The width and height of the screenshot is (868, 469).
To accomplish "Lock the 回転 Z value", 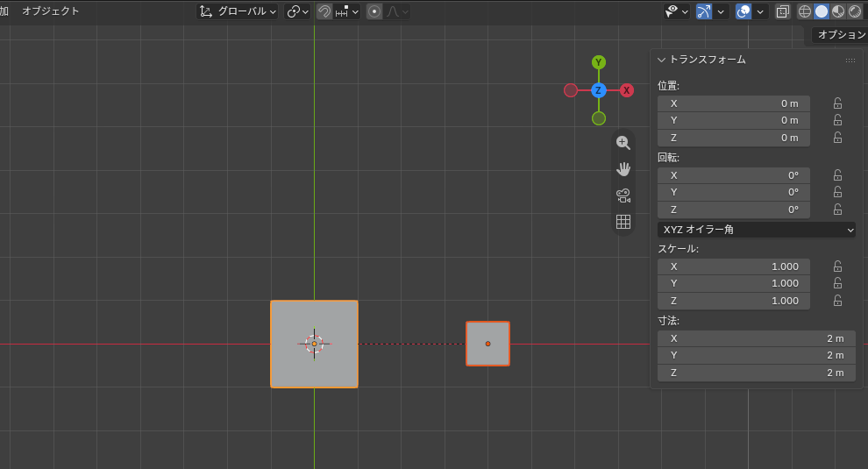I will [x=837, y=210].
